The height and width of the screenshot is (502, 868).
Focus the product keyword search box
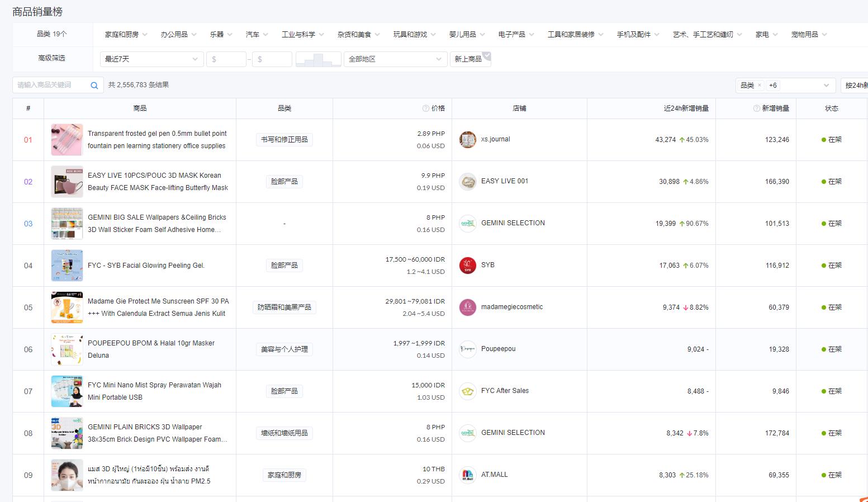point(52,85)
